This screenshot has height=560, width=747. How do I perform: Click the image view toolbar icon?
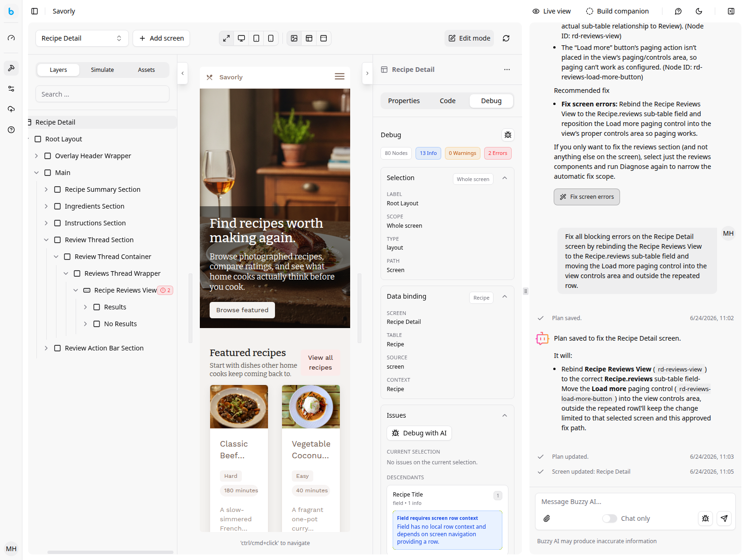294,38
